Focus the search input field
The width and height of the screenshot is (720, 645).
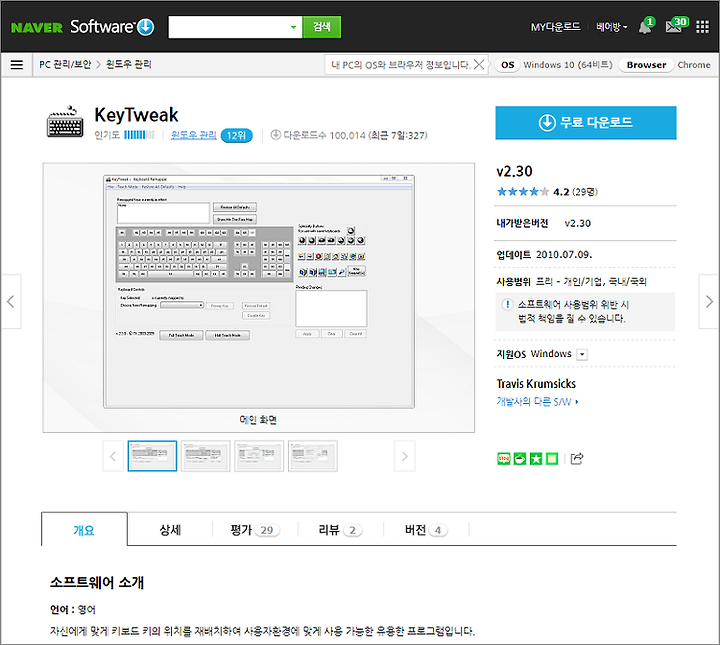228,27
